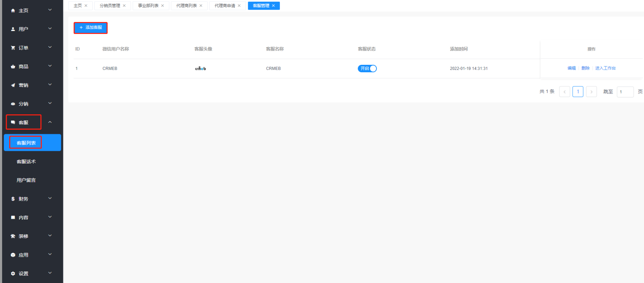
Task: Open the 客服话术 submenu item
Action: coord(26,162)
